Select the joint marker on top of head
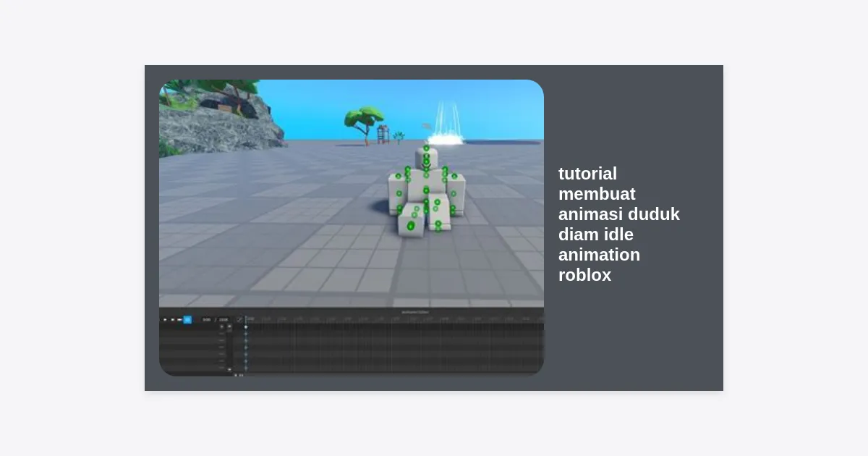 point(426,148)
